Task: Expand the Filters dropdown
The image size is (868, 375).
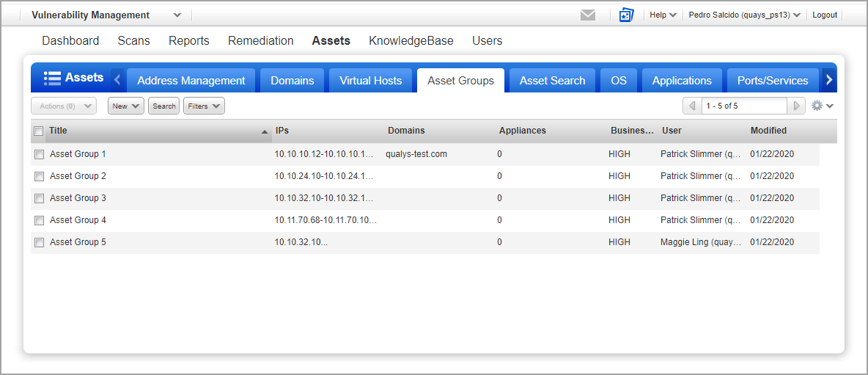Action: click(204, 106)
